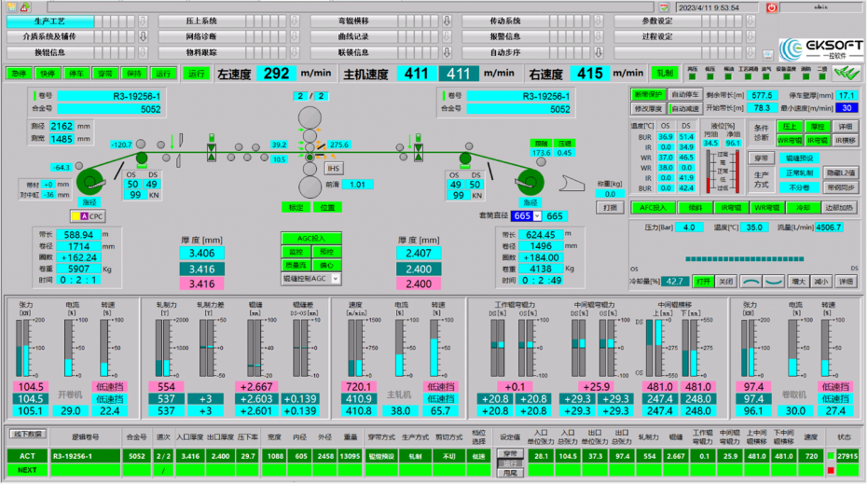Toggle the 急停 emergency stop indicator
868x484 pixels.
pos(19,73)
